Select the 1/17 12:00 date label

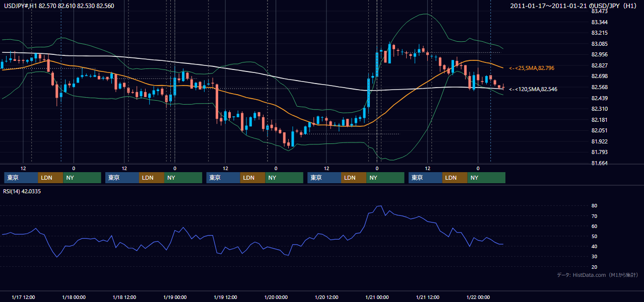click(24, 297)
